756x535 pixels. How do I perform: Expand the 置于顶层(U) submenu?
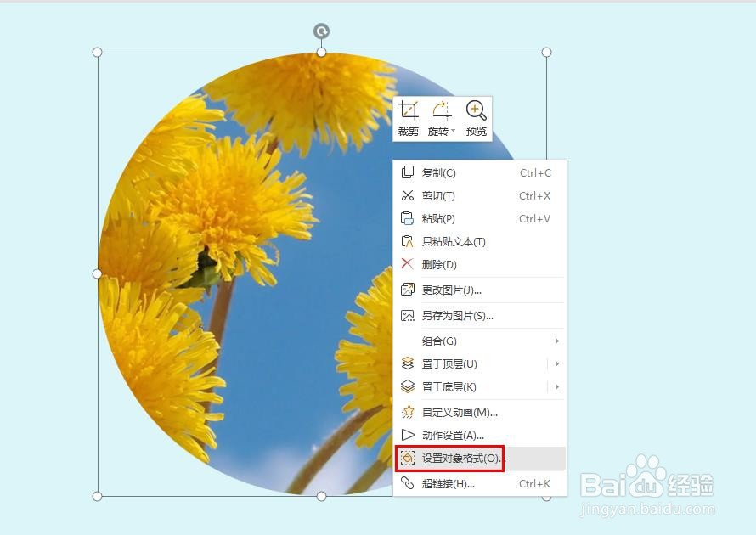click(556, 362)
